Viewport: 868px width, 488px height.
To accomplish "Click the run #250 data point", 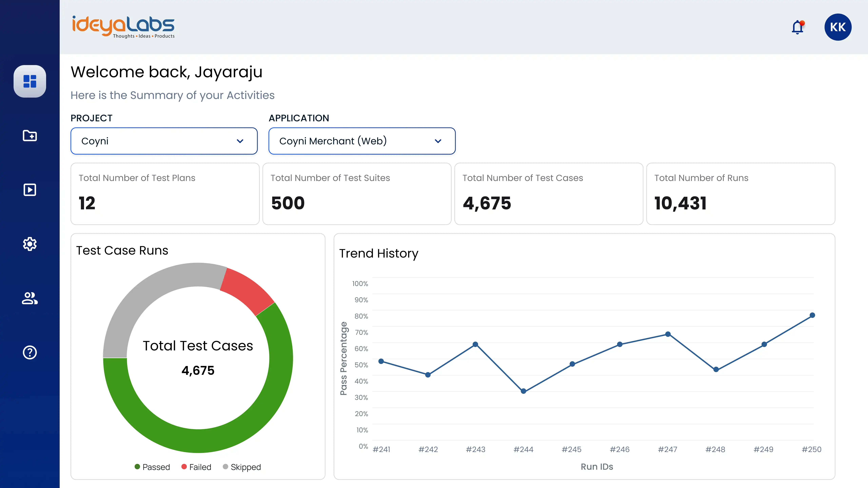I will 812,315.
